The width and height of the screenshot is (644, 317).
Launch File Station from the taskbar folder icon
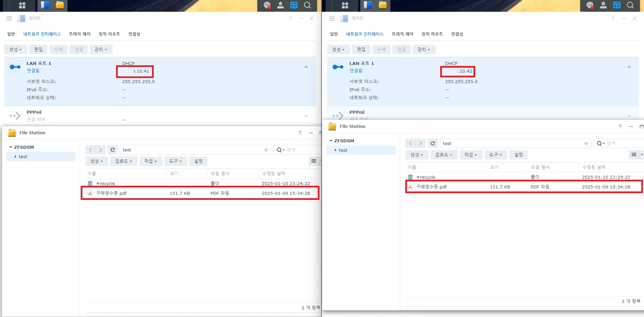[60, 5]
